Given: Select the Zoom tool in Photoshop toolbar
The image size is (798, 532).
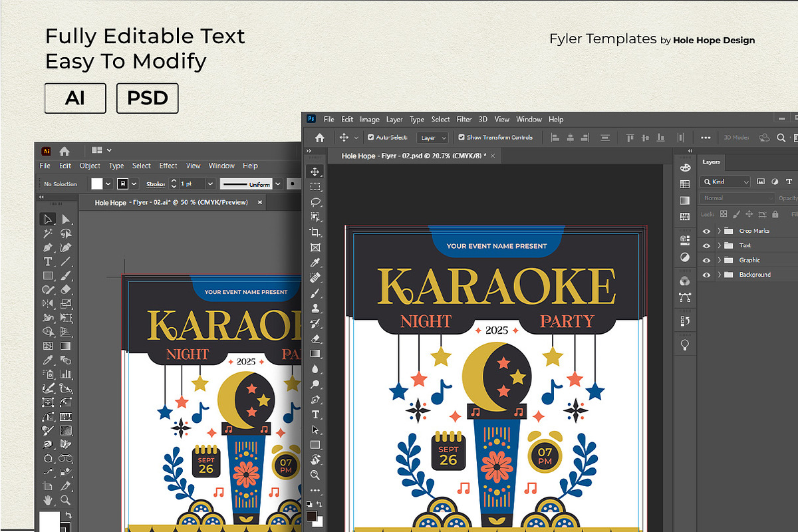Looking at the screenshot, I should (x=315, y=475).
